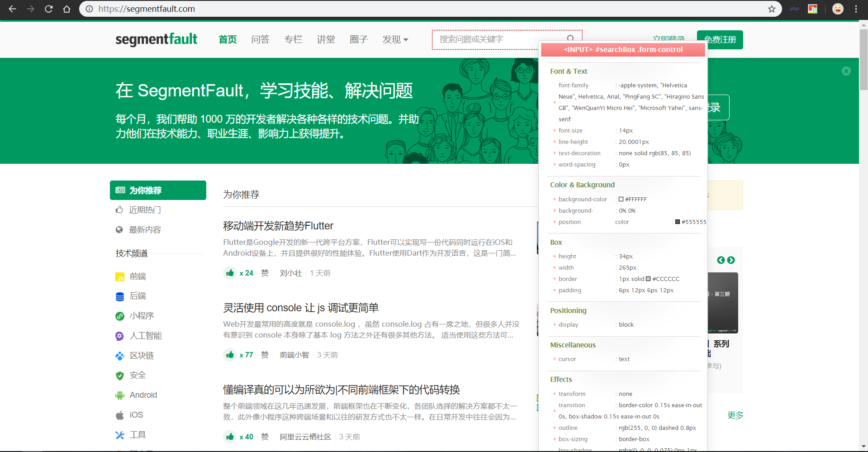Like the console article with its thumbs-up
Image resolution: width=868 pixels, height=452 pixels.
(x=230, y=355)
